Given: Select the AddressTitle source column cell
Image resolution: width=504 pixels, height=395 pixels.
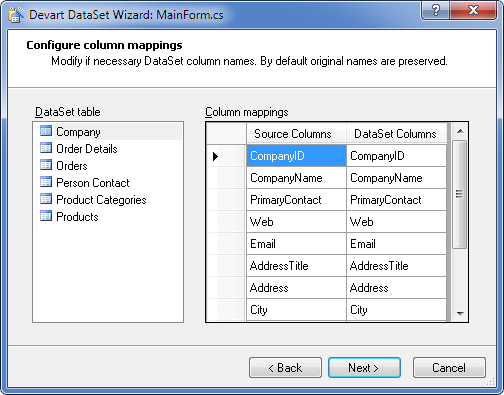Looking at the screenshot, I should point(296,266).
